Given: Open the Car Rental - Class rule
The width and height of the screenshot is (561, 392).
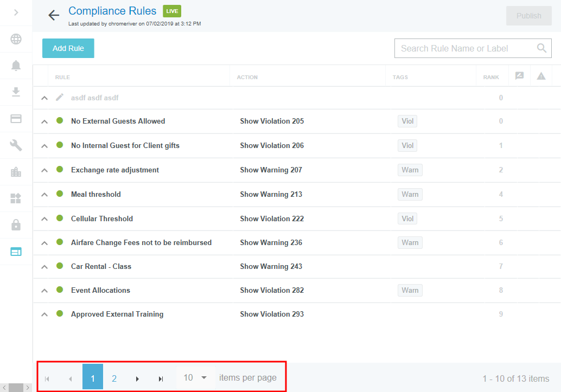Looking at the screenshot, I should [101, 266].
